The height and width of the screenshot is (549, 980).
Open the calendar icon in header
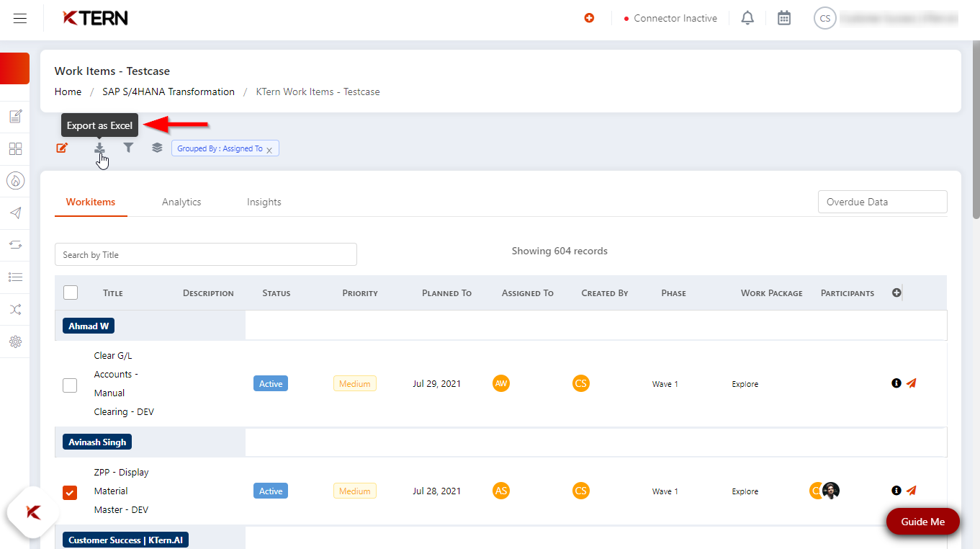click(x=784, y=18)
